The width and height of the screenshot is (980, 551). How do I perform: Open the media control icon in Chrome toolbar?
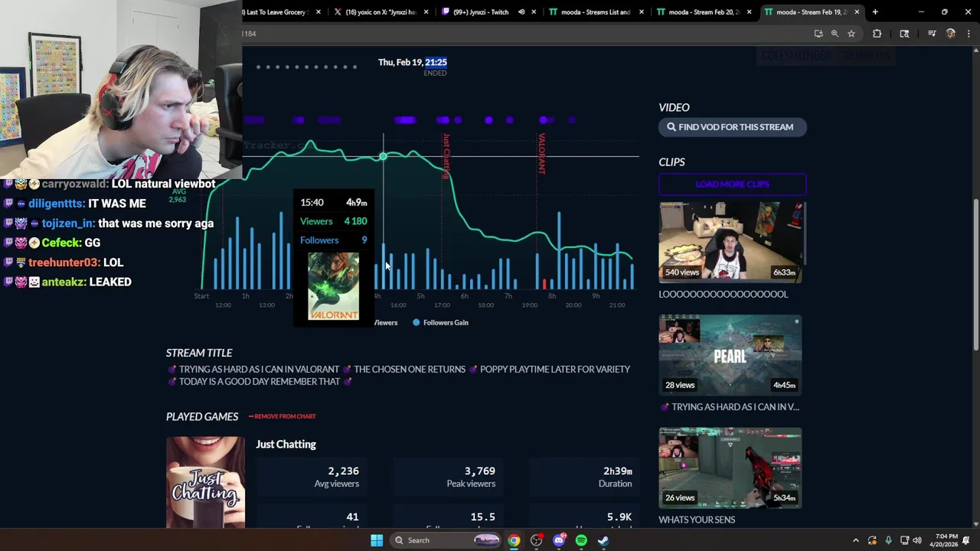(932, 34)
